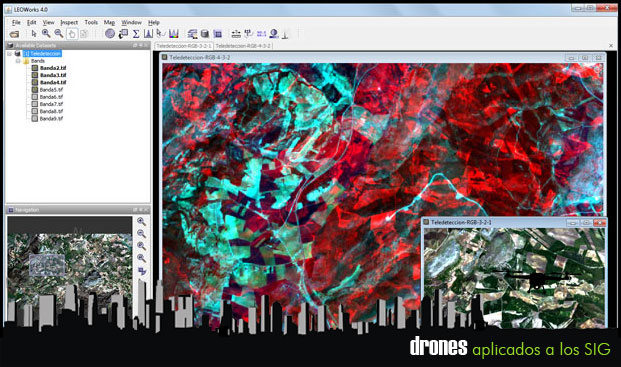
Task: Select Banda7.tif in the bands list
Action: click(x=51, y=104)
